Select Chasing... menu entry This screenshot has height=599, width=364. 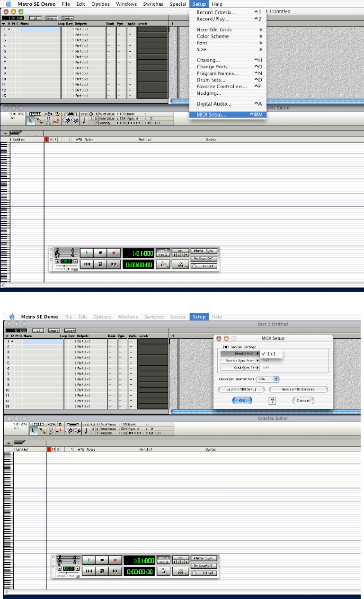click(x=228, y=60)
